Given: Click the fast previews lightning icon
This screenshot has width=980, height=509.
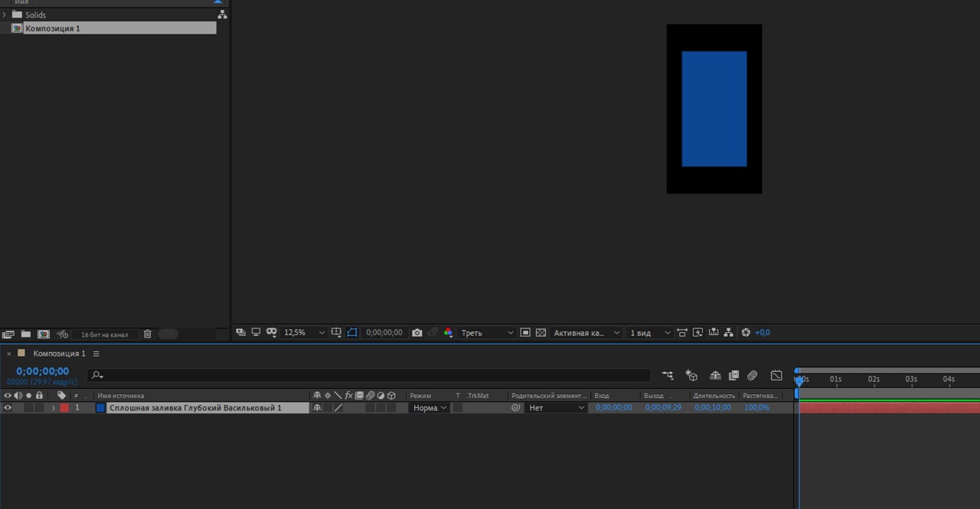Looking at the screenshot, I should coord(697,333).
